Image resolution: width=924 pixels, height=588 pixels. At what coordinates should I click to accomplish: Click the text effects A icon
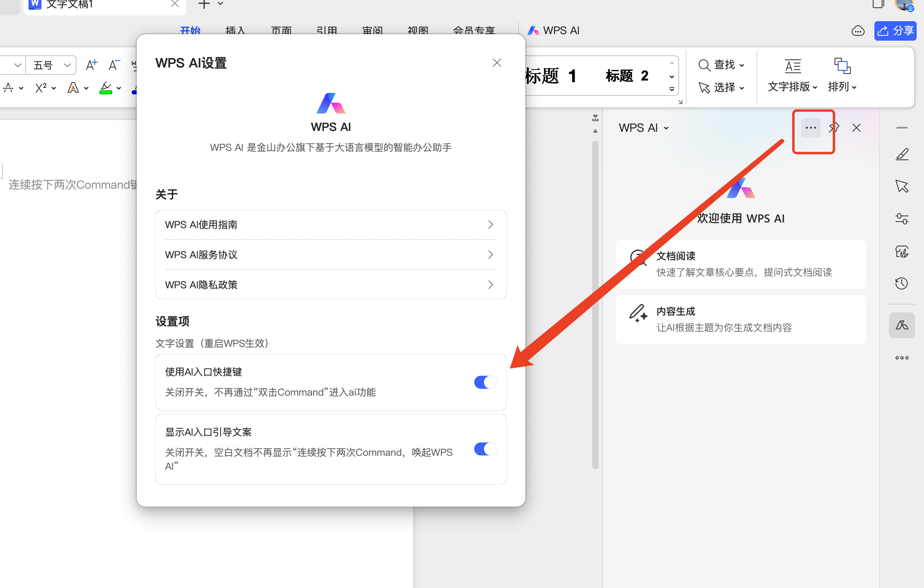click(x=73, y=87)
